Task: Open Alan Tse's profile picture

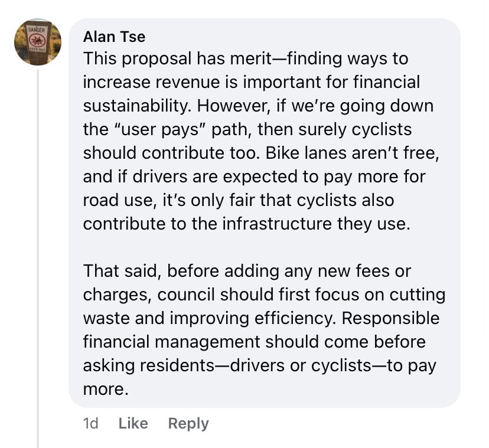Action: [x=37, y=42]
